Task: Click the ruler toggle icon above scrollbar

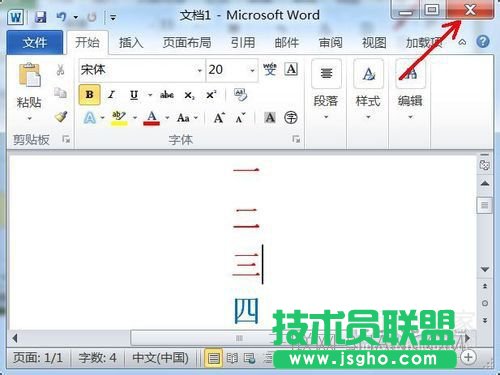Action: pyautogui.click(x=485, y=165)
